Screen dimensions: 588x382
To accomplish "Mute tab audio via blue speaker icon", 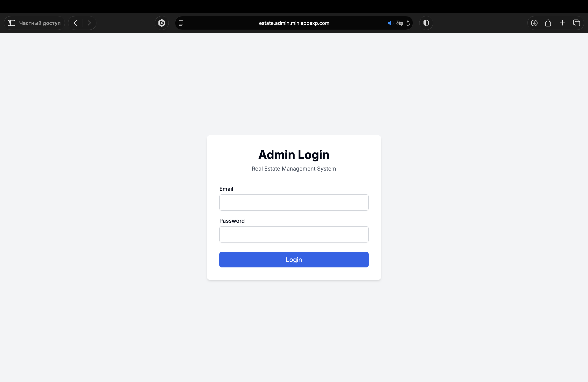I will click(390, 23).
